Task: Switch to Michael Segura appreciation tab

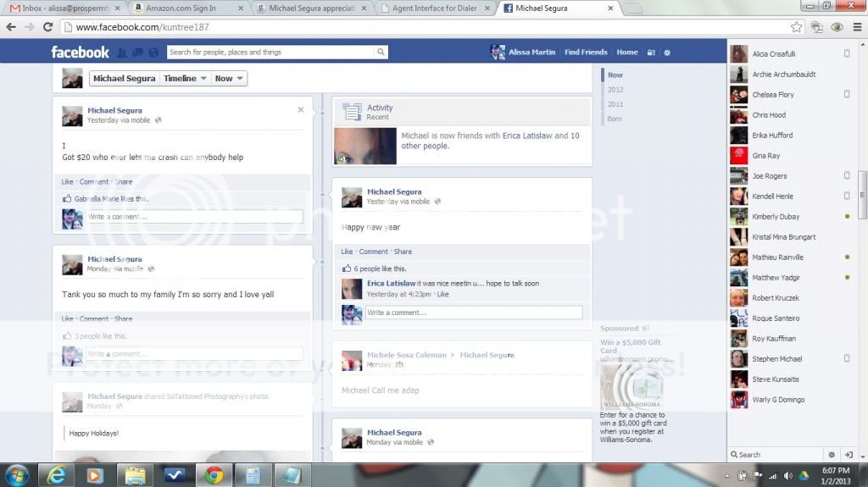Action: 312,8
